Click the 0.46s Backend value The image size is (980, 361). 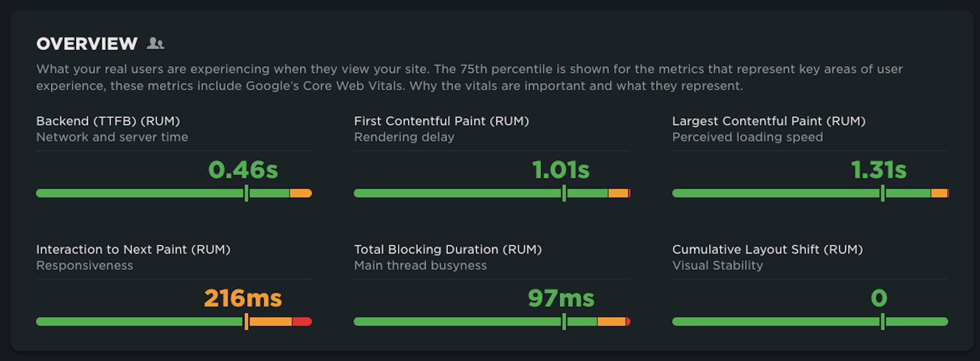(x=243, y=170)
